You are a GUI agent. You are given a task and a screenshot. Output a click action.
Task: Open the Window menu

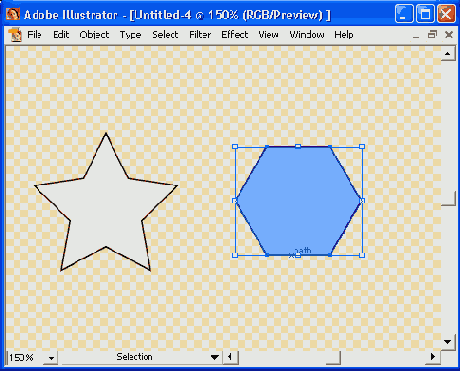point(307,35)
